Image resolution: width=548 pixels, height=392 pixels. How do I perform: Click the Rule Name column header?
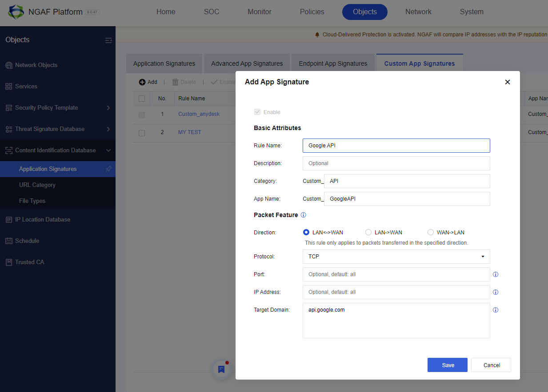[192, 99]
